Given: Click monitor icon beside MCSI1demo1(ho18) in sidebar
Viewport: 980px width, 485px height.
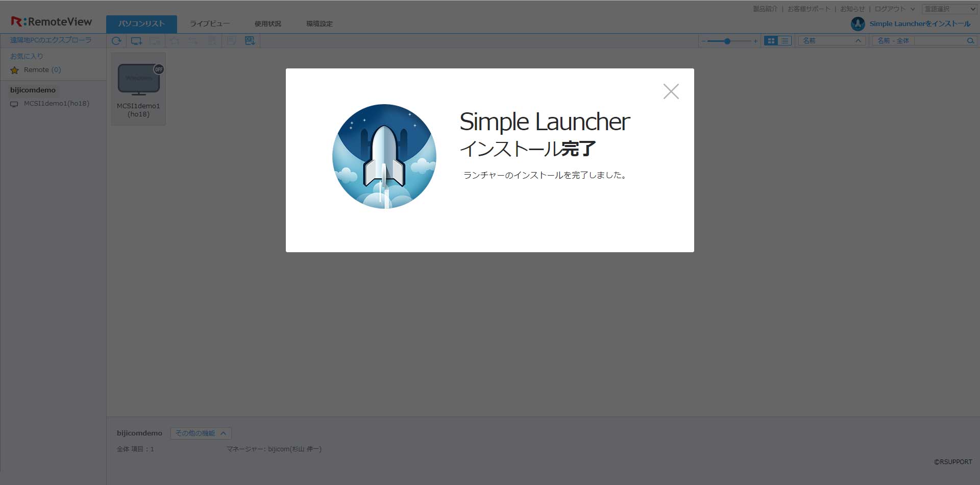Looking at the screenshot, I should (14, 104).
